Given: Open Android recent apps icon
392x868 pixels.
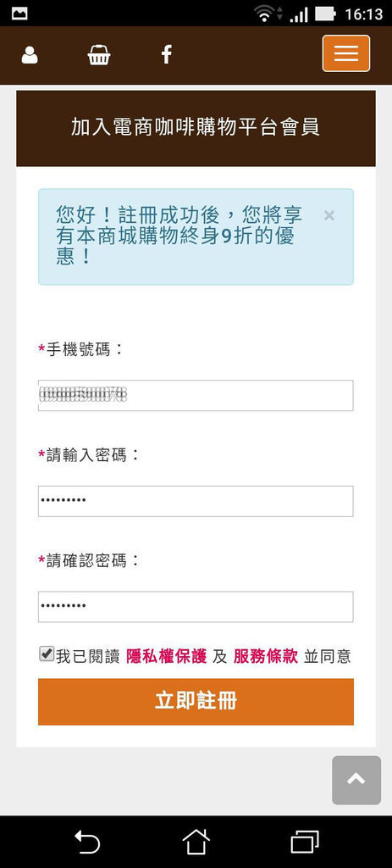Looking at the screenshot, I should [x=305, y=842].
